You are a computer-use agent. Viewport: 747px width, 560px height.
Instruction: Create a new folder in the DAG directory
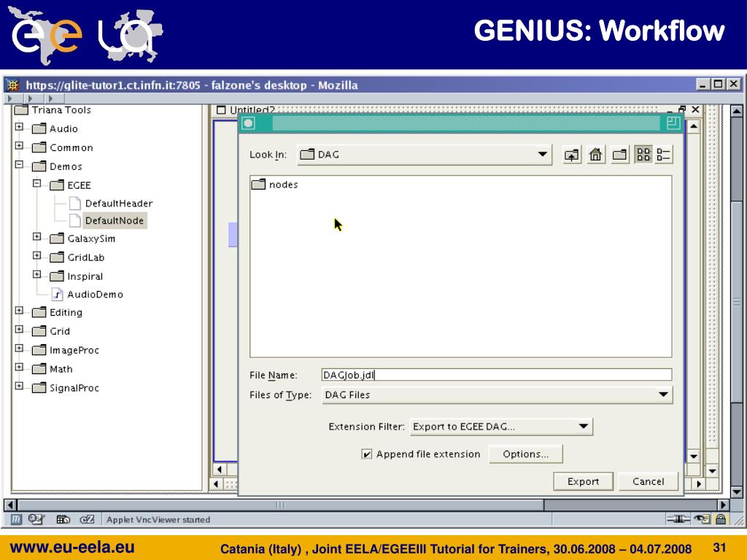click(x=620, y=155)
